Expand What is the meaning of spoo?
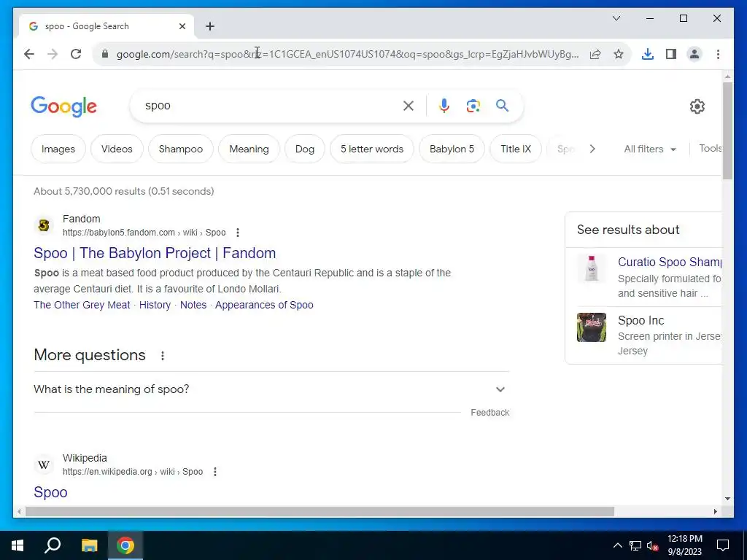The image size is (747, 560). (x=271, y=389)
